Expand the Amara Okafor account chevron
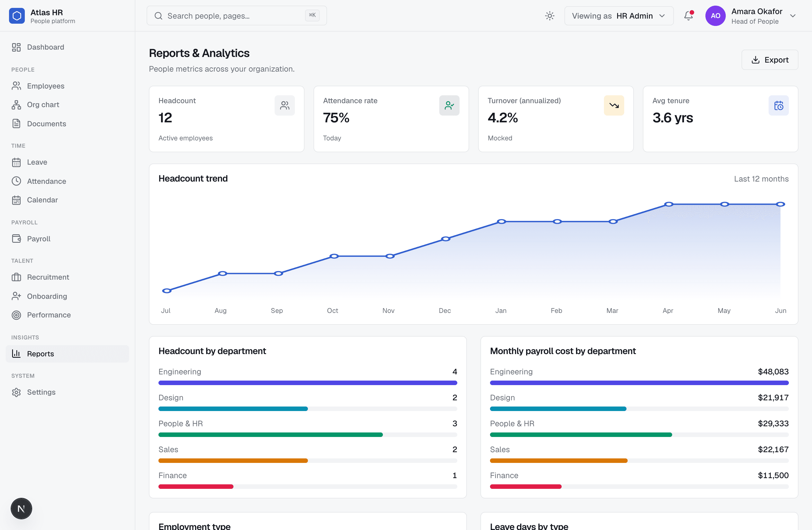 point(793,16)
